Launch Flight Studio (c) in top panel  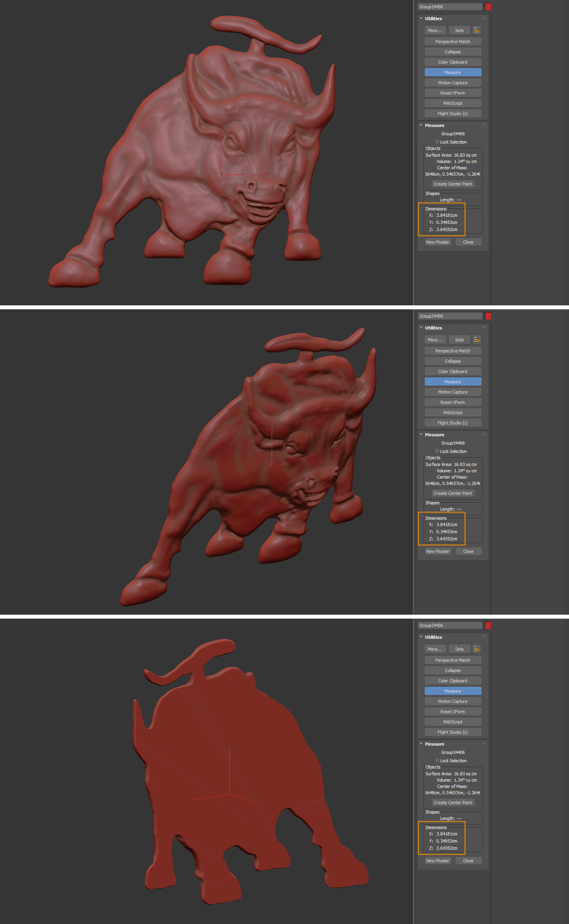click(453, 114)
